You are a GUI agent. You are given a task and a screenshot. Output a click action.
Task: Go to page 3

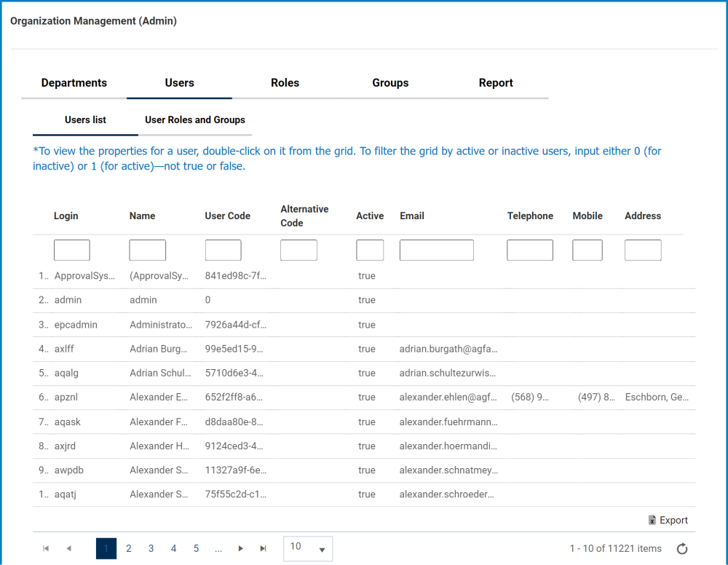pos(151,548)
